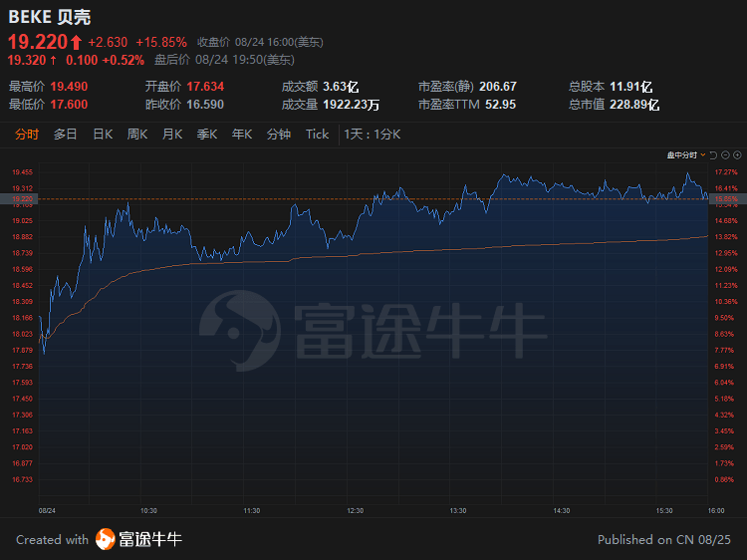The image size is (747, 560).
Task: Click the 成交量 value 1922.23万
Action: 352,105
